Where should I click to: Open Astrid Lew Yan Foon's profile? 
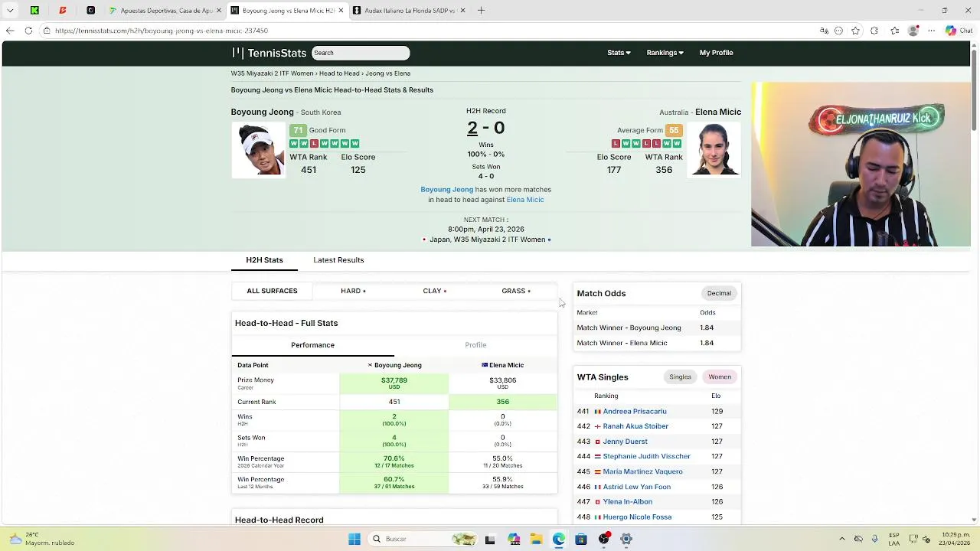click(x=636, y=487)
